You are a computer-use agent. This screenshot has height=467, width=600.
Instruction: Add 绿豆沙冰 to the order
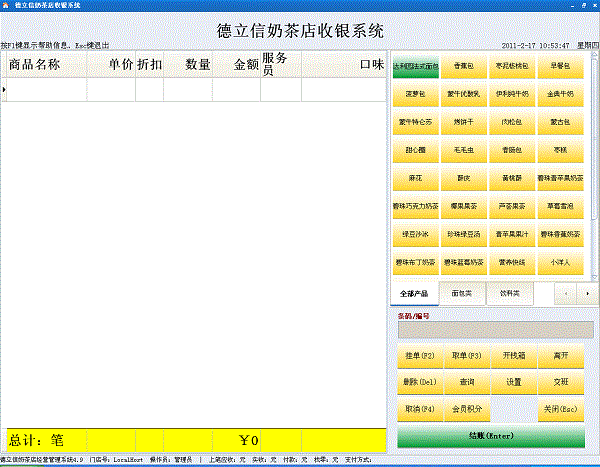pyautogui.click(x=416, y=235)
